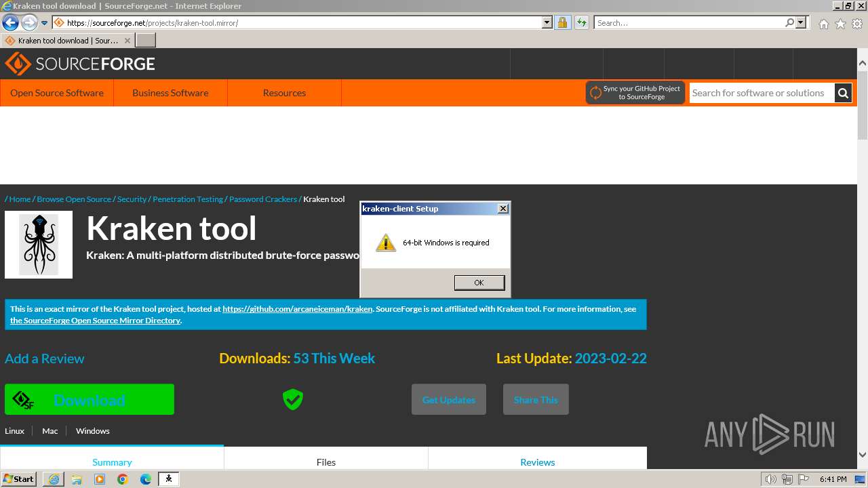Screen dimensions: 868x488
Task: Open Microsoft Edge from the taskbar
Action: coord(146,479)
